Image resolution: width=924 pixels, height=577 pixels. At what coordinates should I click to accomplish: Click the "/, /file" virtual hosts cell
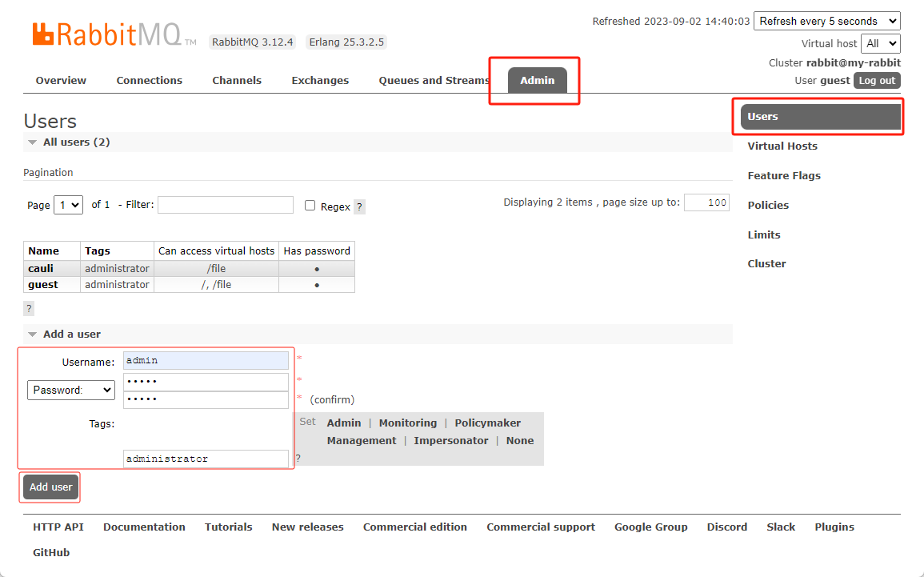click(216, 285)
